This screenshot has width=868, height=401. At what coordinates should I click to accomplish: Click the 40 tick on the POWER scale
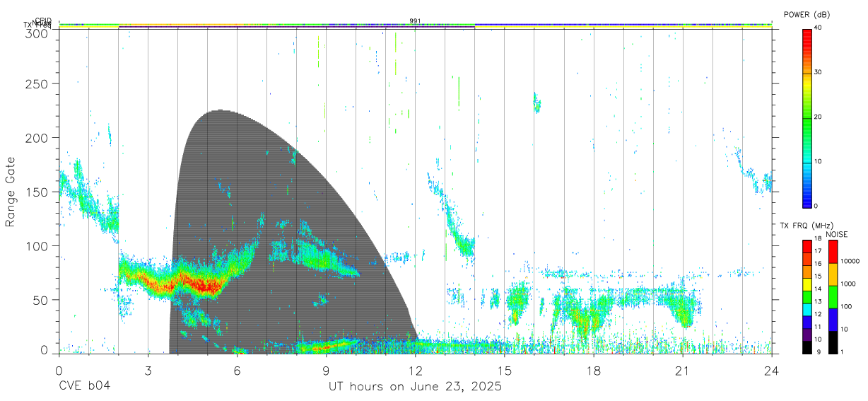[x=819, y=28]
